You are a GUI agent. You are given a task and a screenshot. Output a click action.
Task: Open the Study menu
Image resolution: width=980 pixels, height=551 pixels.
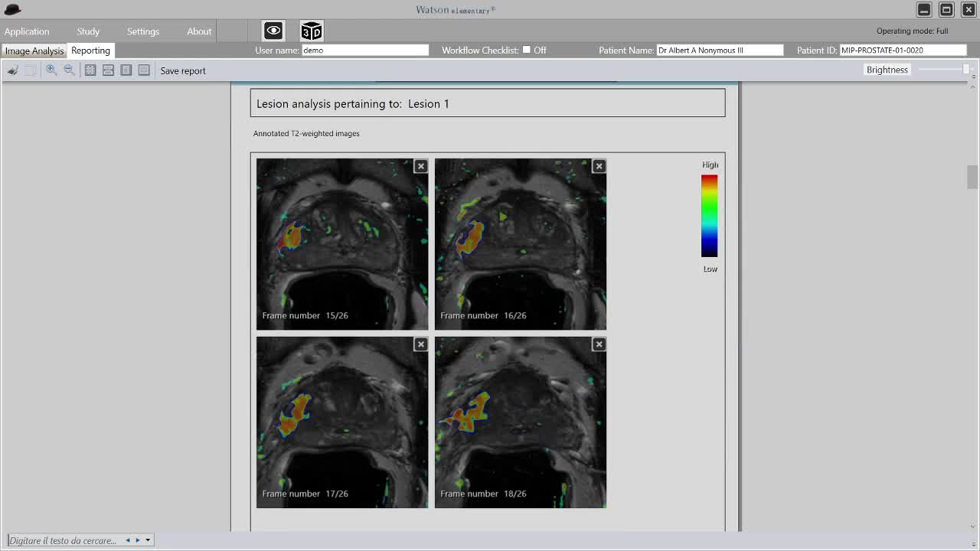click(88, 31)
